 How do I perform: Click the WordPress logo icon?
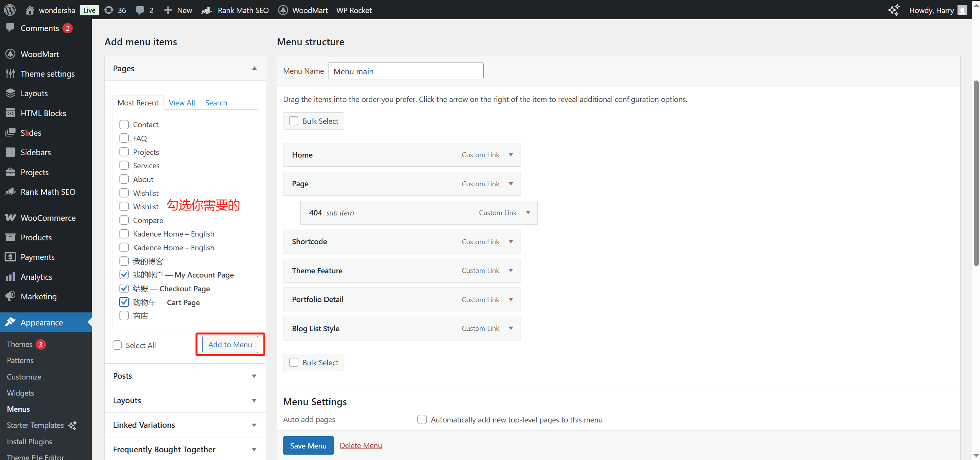click(10, 10)
